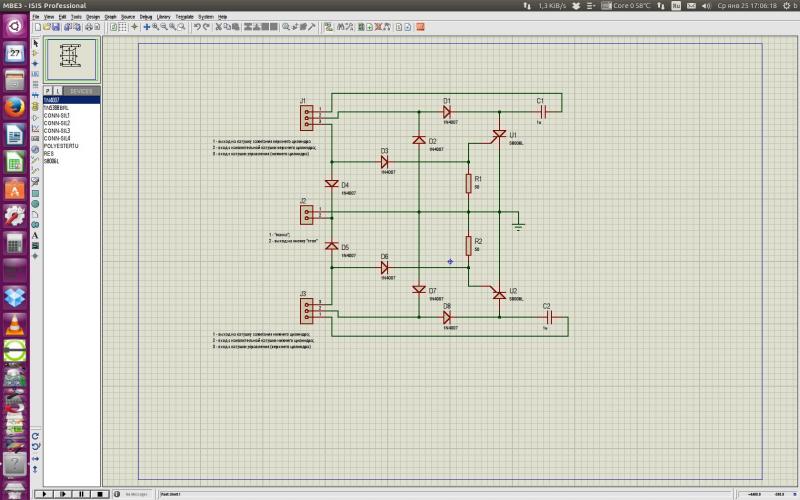This screenshot has height=500, width=800.
Task: Select POLYESTER1U in devices list
Action: (61, 146)
